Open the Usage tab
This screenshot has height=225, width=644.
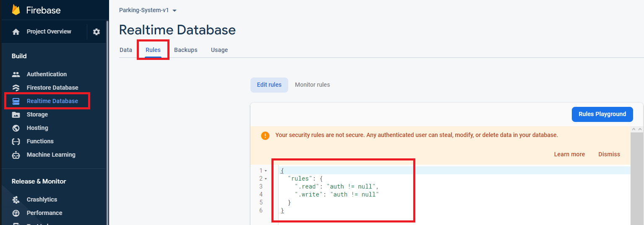tap(219, 50)
